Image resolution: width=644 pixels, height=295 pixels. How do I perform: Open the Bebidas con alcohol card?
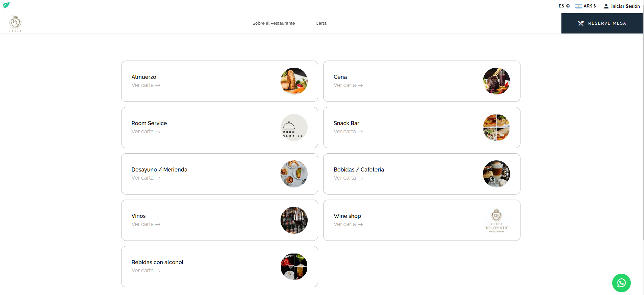point(219,267)
